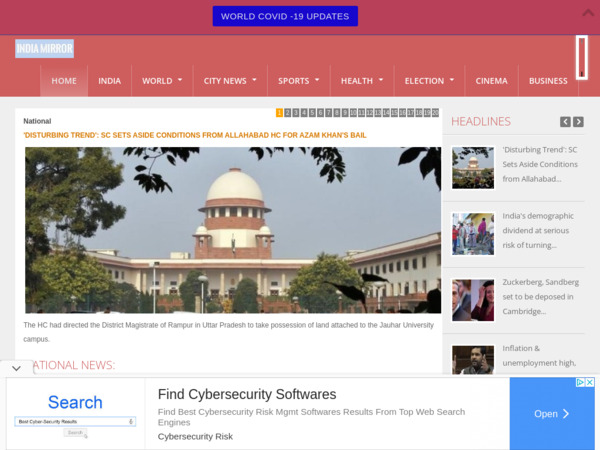Collapse the bottom ad with the down chevron
Viewport: 600px width, 450px height.
16,368
